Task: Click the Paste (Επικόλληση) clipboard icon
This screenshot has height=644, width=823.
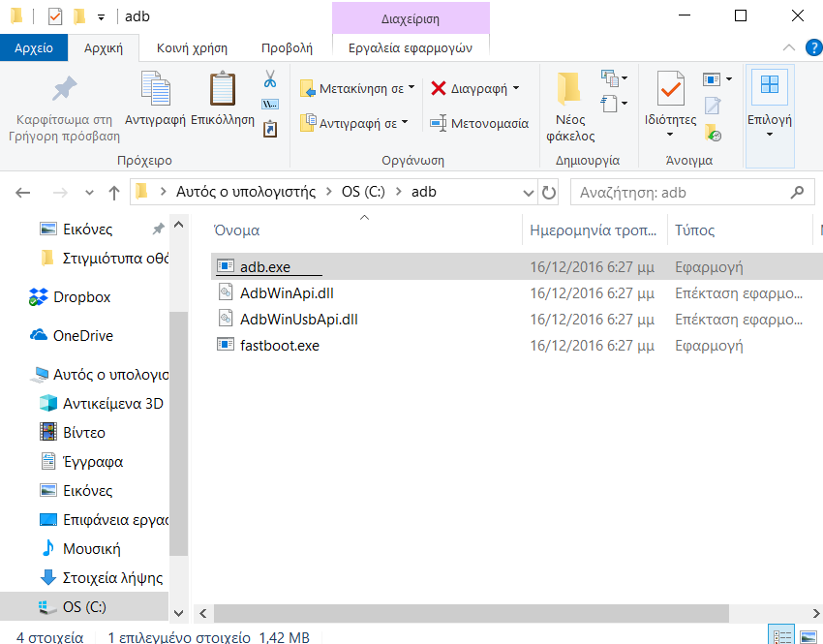Action: point(222,90)
